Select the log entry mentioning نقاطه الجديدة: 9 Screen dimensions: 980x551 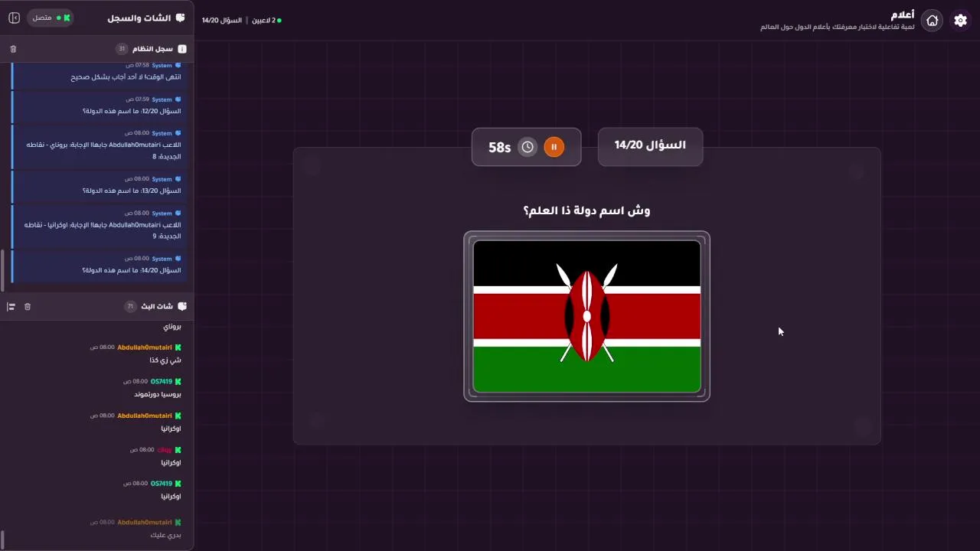(97, 225)
